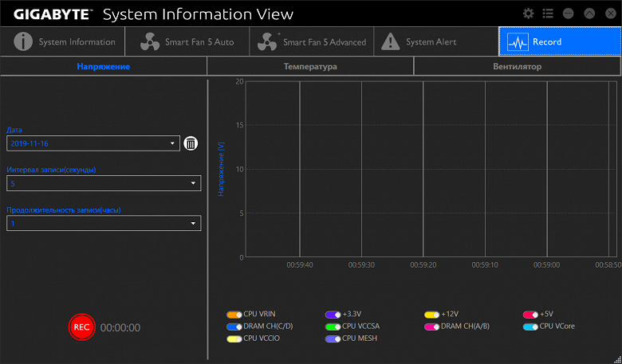Select the Напряжение tab
The image size is (622, 364).
coord(104,67)
